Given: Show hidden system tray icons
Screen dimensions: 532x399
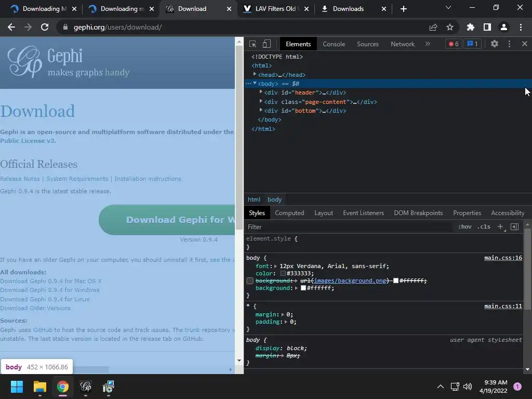Looking at the screenshot, I should pos(441,387).
